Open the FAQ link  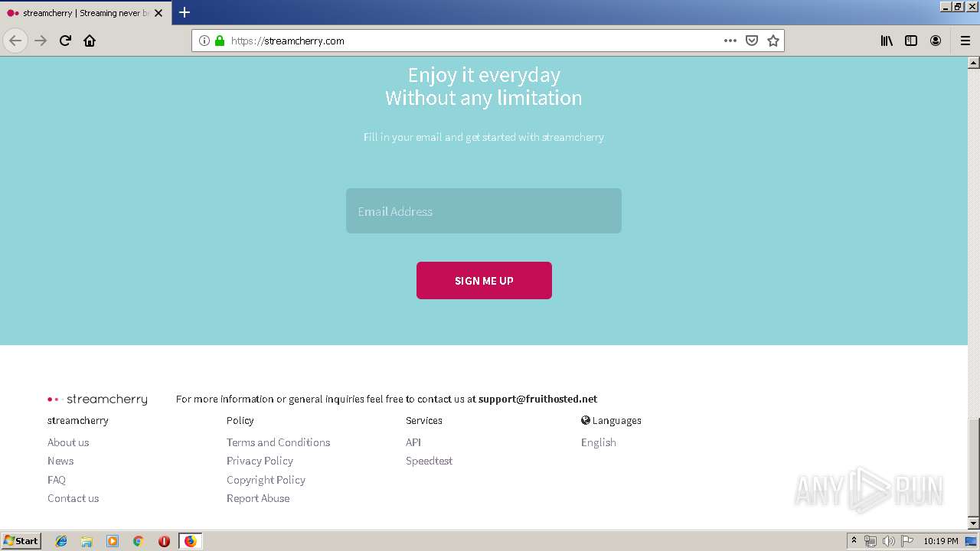(x=57, y=480)
